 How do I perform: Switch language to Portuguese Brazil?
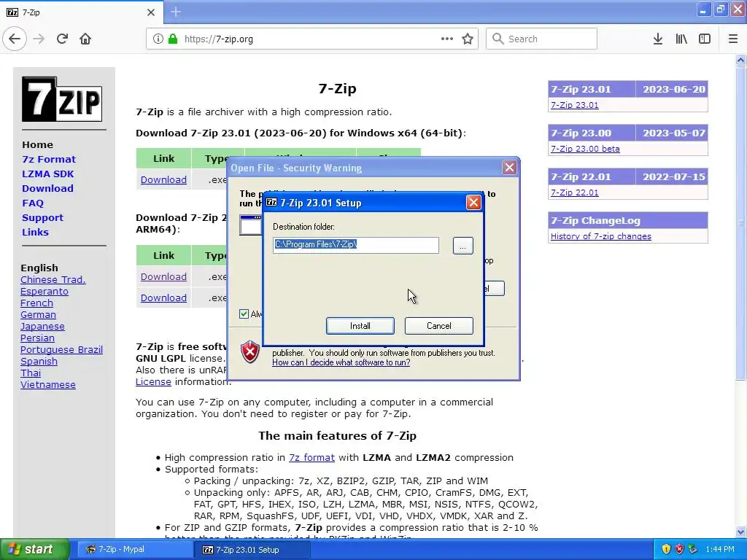(x=61, y=349)
